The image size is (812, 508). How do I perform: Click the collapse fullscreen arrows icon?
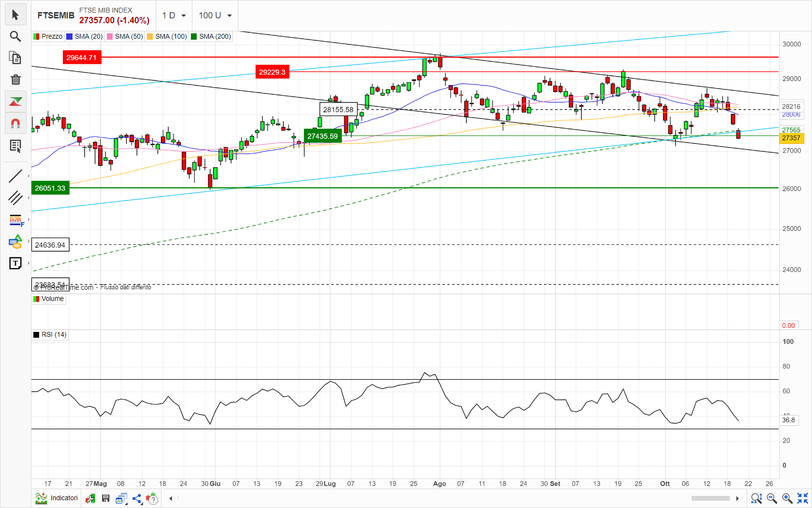802,498
